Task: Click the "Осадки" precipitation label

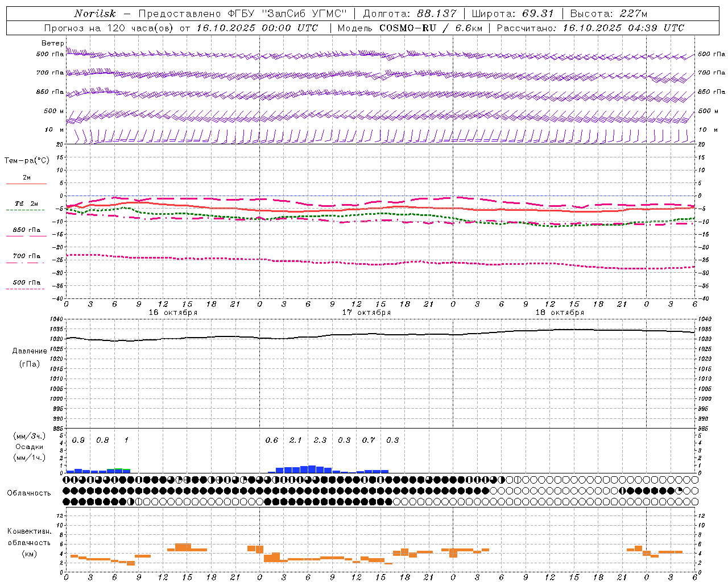Action: (x=30, y=447)
